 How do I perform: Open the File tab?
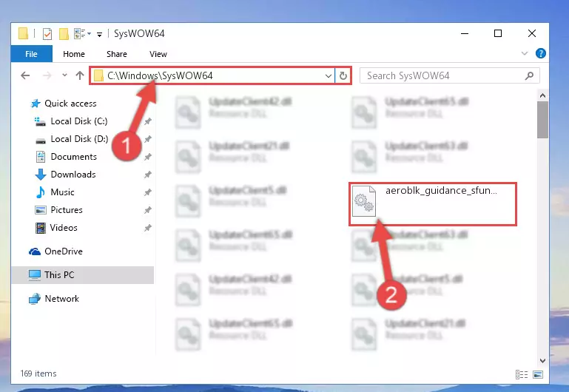pyautogui.click(x=31, y=54)
